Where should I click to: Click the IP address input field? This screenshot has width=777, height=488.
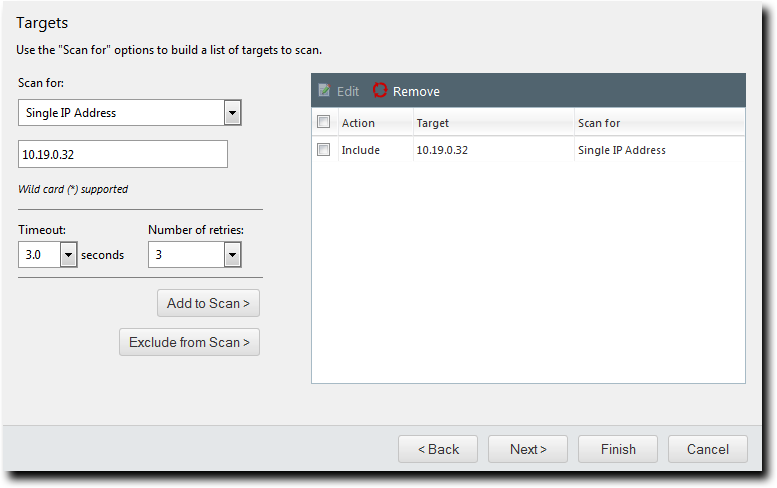click(x=123, y=154)
